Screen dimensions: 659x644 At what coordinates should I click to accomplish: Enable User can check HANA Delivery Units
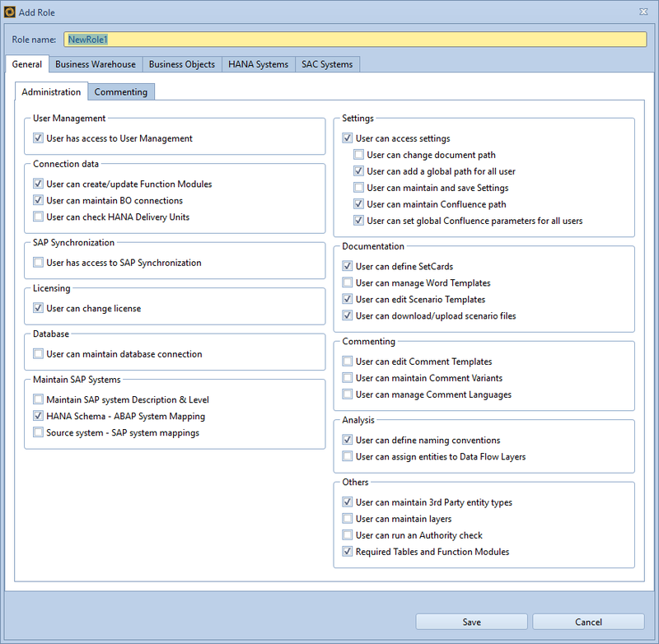coord(38,217)
